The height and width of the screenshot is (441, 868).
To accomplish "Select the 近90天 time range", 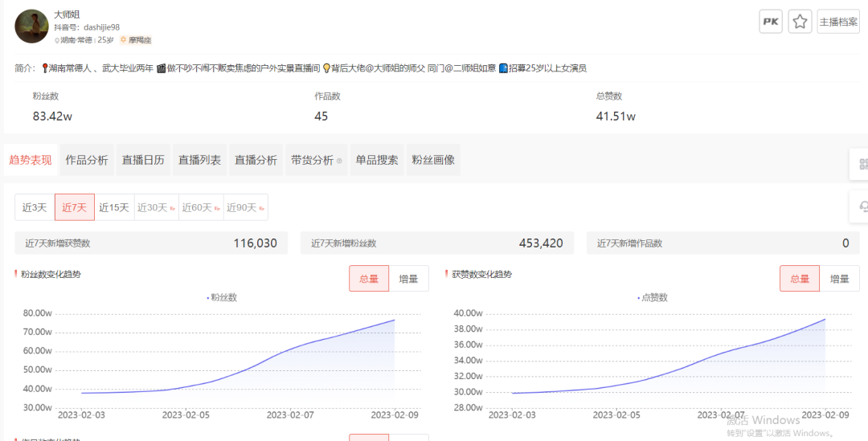I will click(x=246, y=207).
